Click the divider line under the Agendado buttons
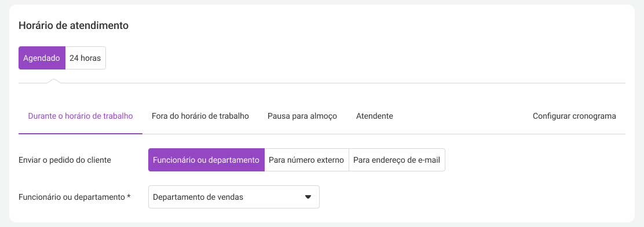 click(x=322, y=83)
